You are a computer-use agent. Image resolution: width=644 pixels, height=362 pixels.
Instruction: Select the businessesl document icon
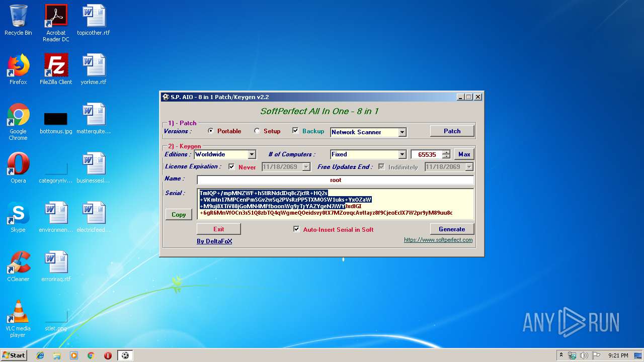tap(93, 168)
